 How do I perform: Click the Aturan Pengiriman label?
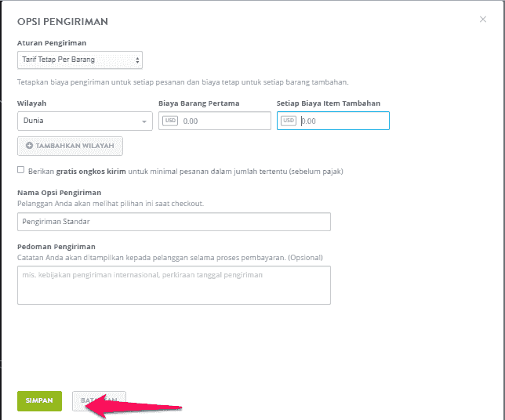click(x=52, y=43)
